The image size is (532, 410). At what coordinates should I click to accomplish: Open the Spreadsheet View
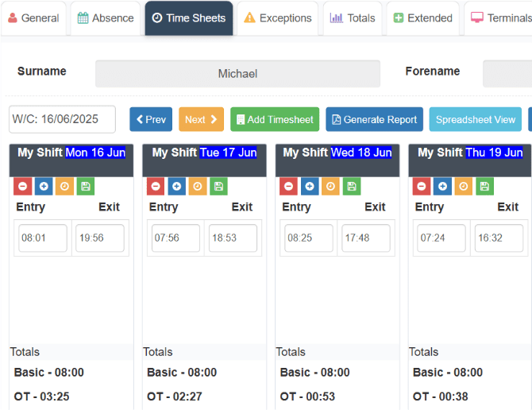[475, 120]
